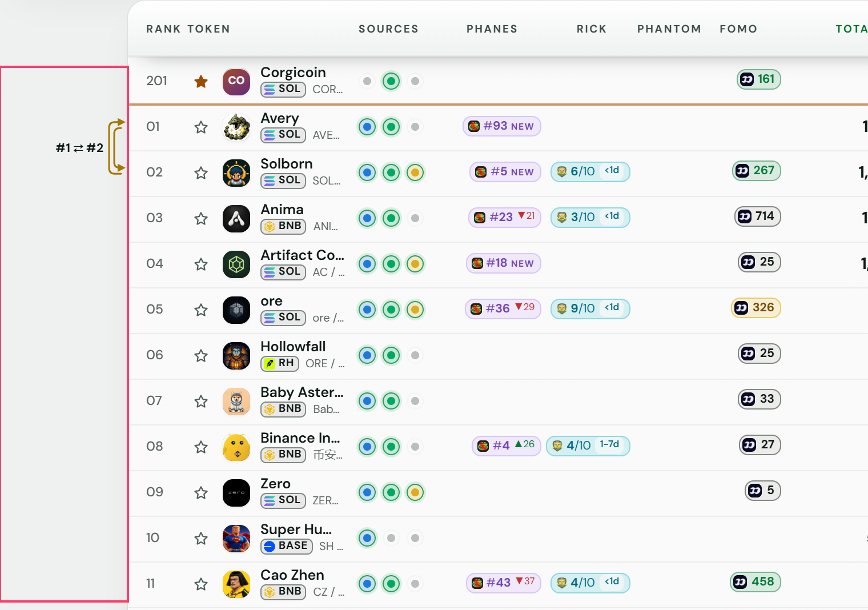
Task: Sort by the FOMO column header
Action: tap(738, 29)
